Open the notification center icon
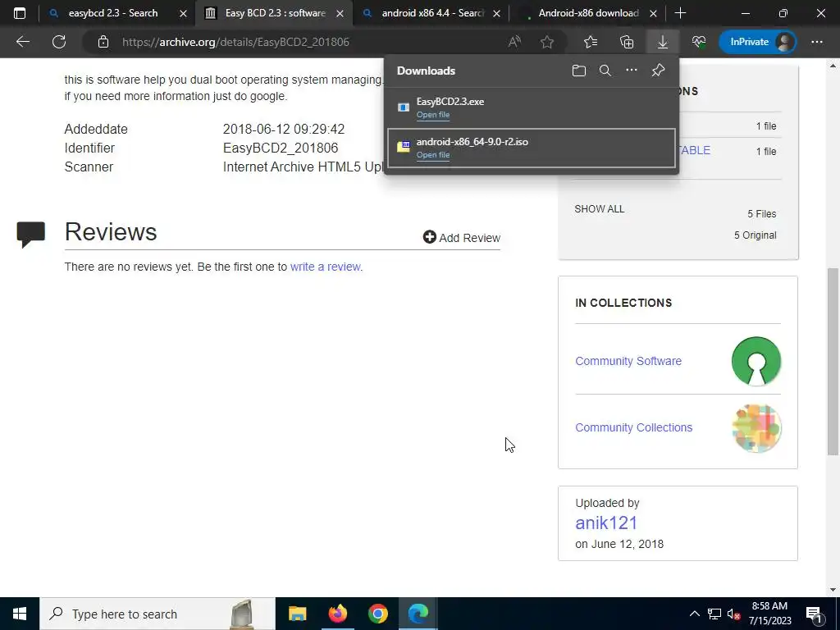 (x=814, y=614)
